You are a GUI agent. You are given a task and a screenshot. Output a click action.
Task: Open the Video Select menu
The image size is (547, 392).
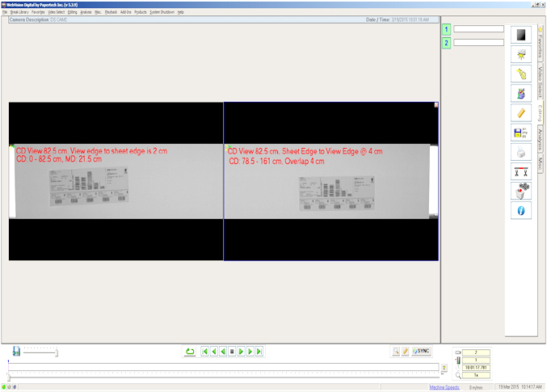pyautogui.click(x=57, y=12)
